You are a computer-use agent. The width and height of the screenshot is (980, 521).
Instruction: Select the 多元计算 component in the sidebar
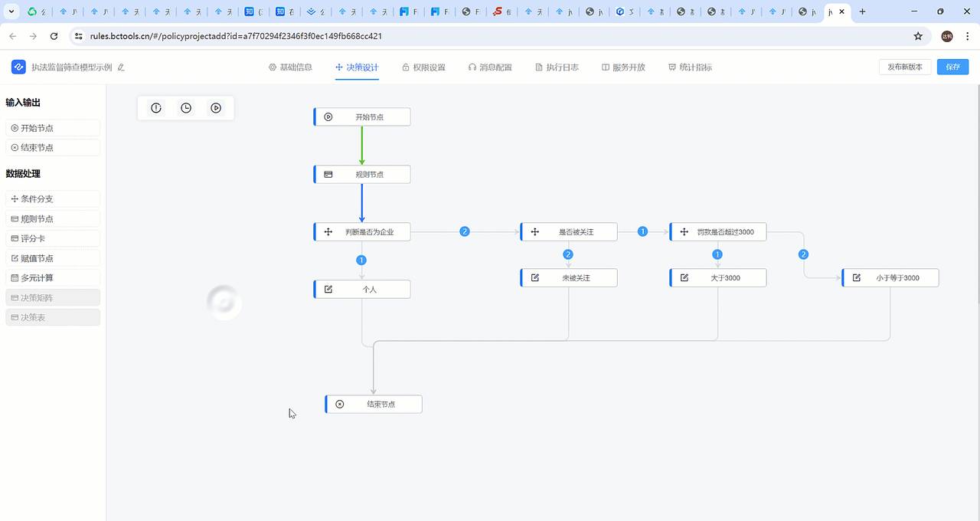53,278
